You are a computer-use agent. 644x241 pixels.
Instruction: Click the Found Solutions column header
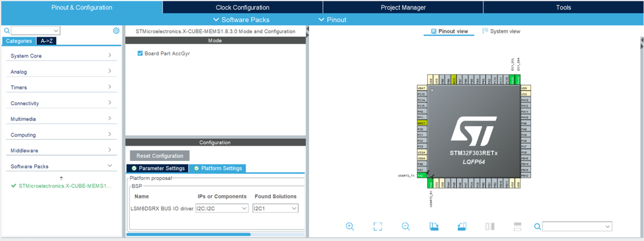tap(276, 197)
